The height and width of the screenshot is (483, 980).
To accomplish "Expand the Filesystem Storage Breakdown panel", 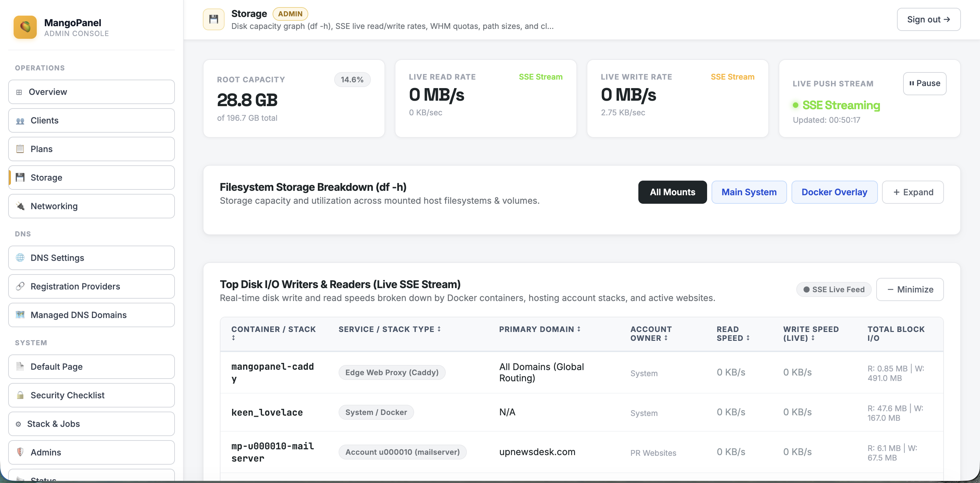I will (913, 192).
